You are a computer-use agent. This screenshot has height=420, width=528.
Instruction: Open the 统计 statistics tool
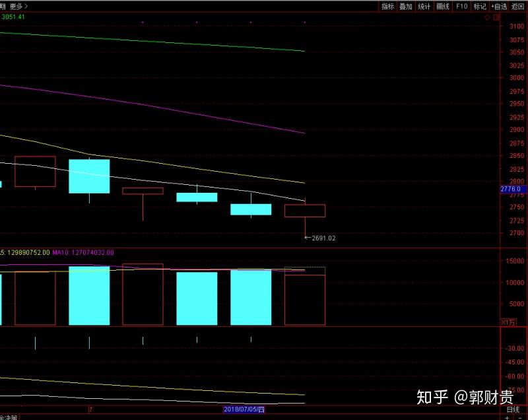point(424,7)
